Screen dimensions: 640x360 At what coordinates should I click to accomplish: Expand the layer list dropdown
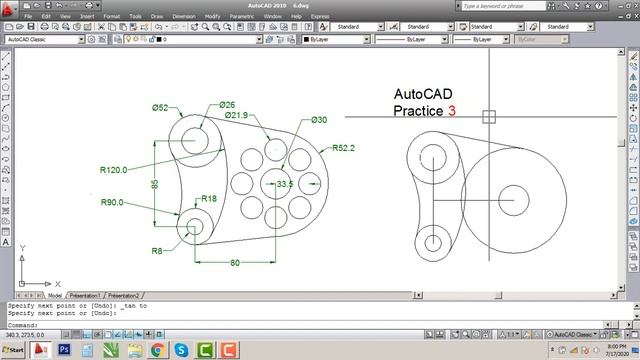point(259,39)
